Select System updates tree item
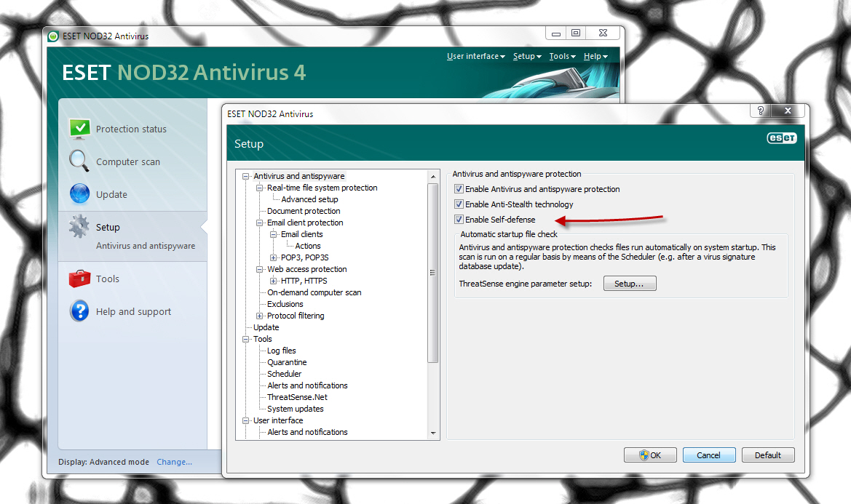Viewport: 851px width, 504px height. [295, 409]
